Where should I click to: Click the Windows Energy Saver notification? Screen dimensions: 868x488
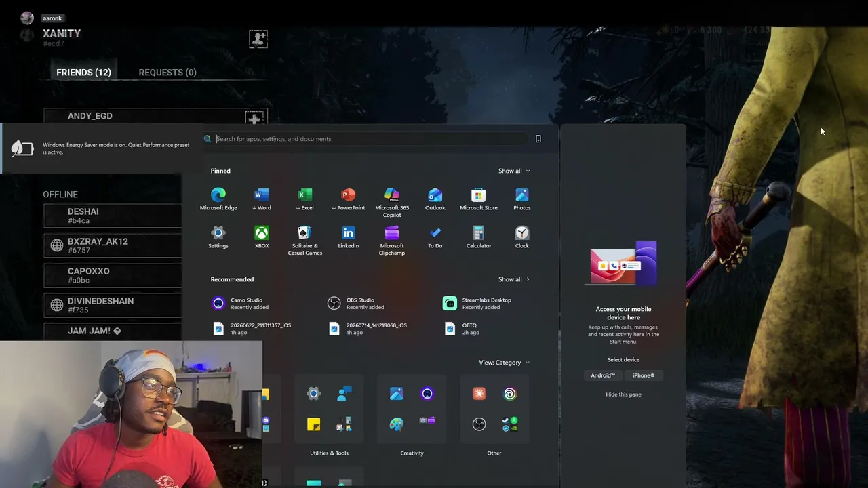(x=102, y=148)
